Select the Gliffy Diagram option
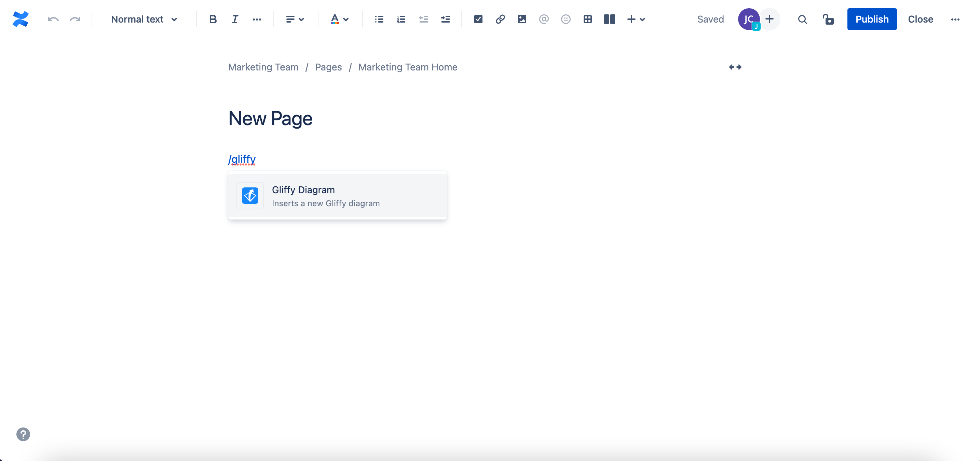Image resolution: width=980 pixels, height=461 pixels. pos(338,196)
